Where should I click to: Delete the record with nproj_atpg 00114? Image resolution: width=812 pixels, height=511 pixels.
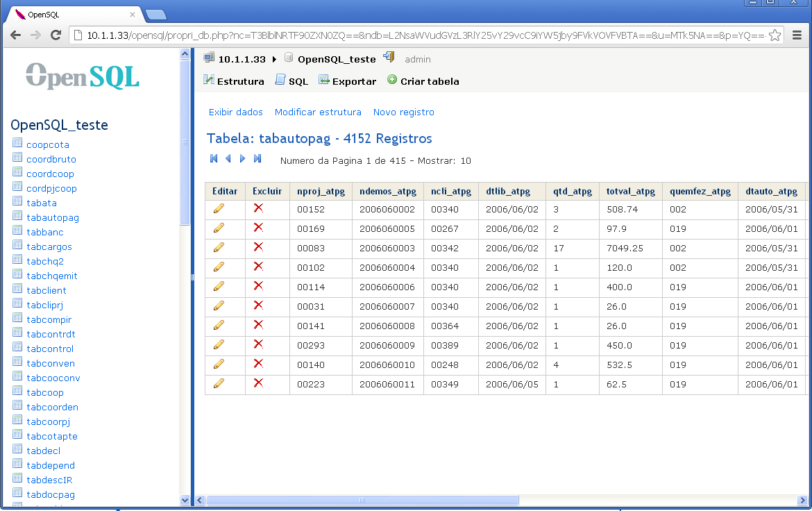pyautogui.click(x=258, y=285)
